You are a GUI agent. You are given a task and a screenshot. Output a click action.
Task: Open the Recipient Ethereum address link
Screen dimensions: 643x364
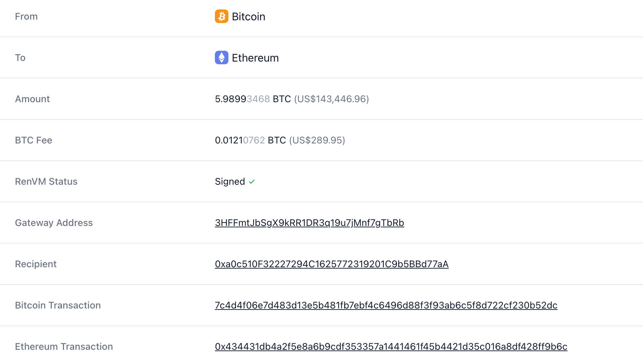[332, 264]
